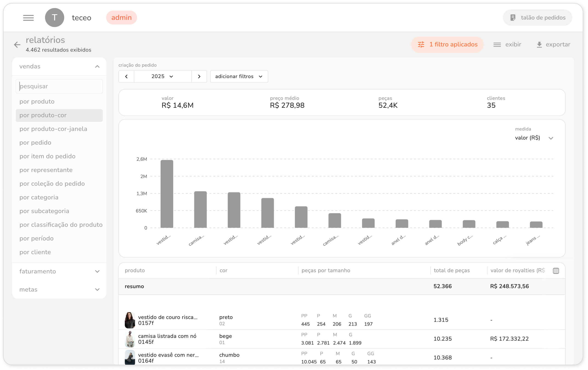Open the medida valor (R$) dropdown
Viewport: 588px width, 370px height.
click(x=534, y=138)
